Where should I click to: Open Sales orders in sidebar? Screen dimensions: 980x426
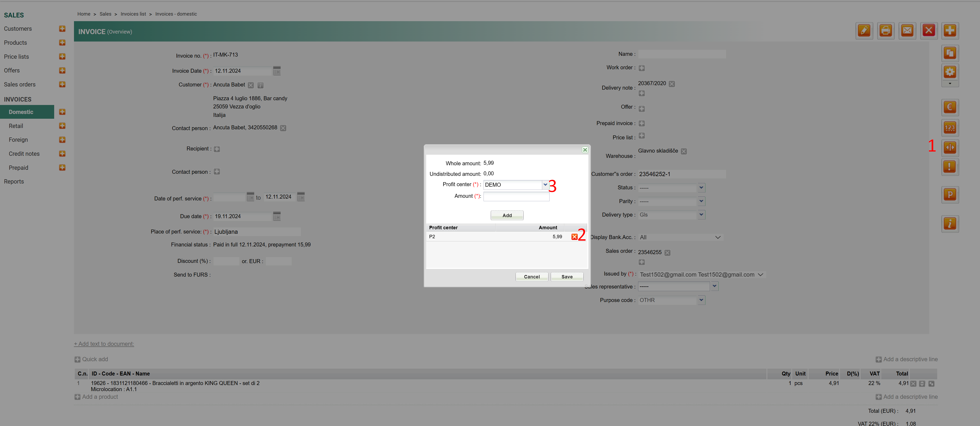[20, 85]
